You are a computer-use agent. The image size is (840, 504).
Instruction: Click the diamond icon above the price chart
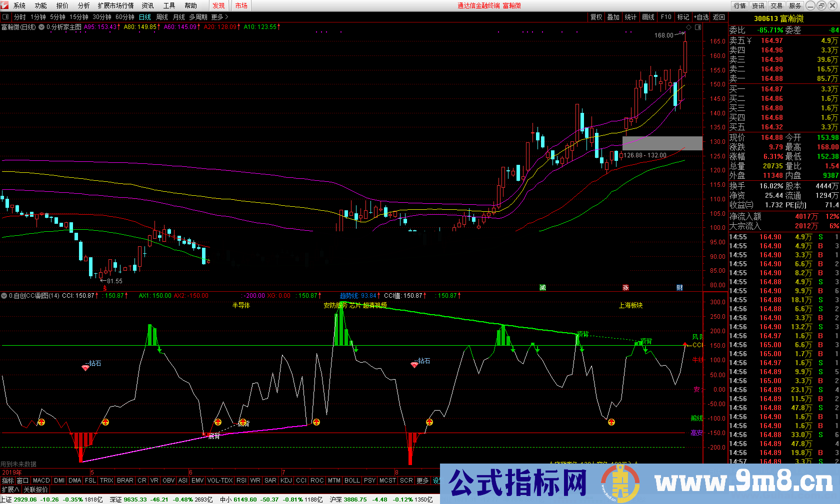(x=688, y=27)
